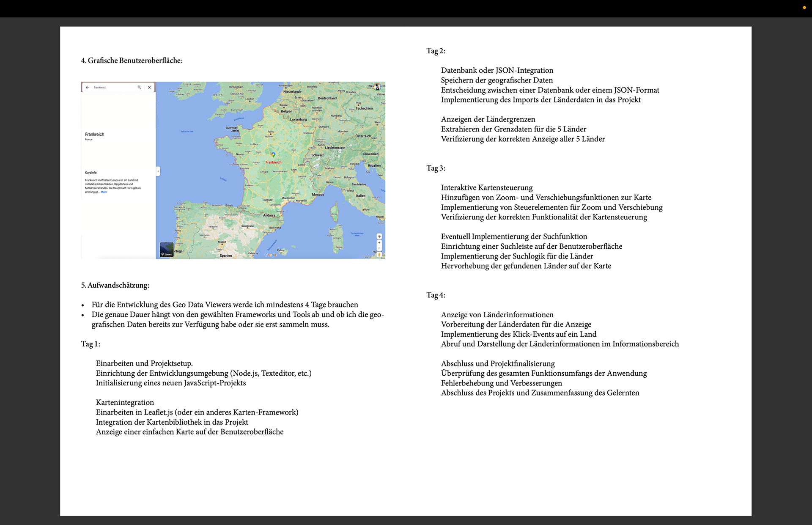This screenshot has width=812, height=525.
Task: Click the line 'Speichern der geografischer Daten'
Action: pos(497,80)
